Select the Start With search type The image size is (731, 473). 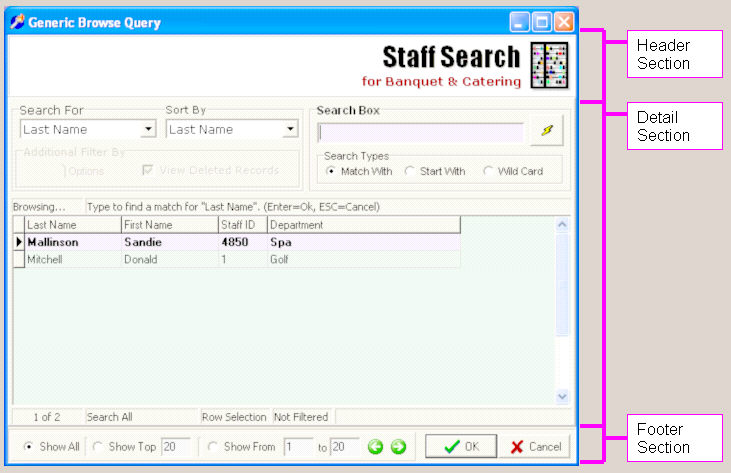409,171
